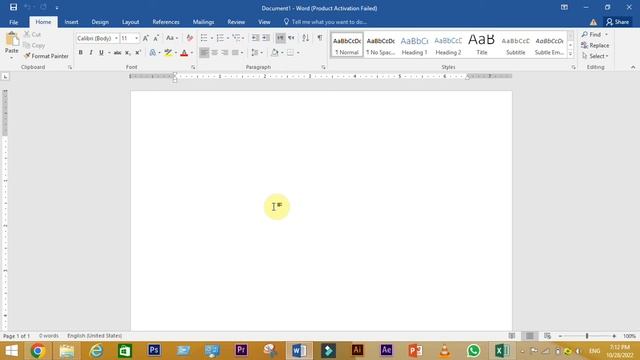This screenshot has width=640, height=360.
Task: Click the Find button
Action: click(x=591, y=34)
